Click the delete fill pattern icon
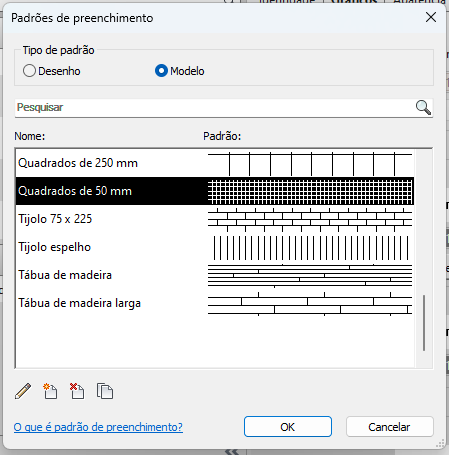This screenshot has height=455, width=449. [x=77, y=391]
